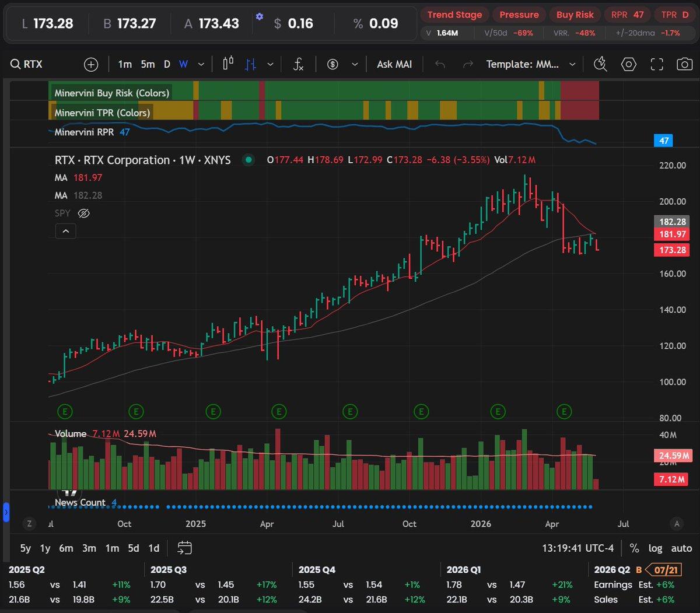
Task: Click the dollar sign financials icon
Action: pos(332,64)
